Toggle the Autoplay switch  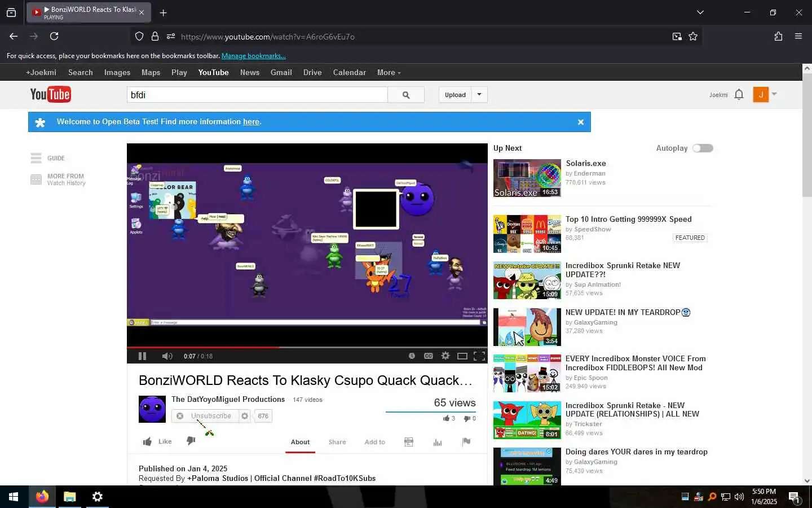point(703,148)
